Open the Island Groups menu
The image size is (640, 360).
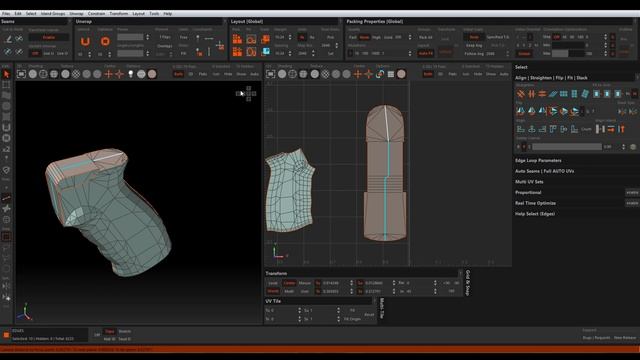point(53,13)
